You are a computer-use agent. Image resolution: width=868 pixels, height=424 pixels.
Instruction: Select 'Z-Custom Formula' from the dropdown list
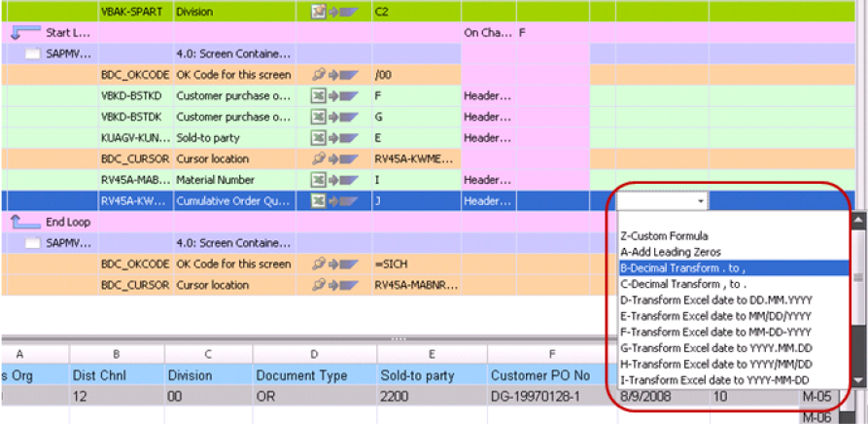point(664,235)
